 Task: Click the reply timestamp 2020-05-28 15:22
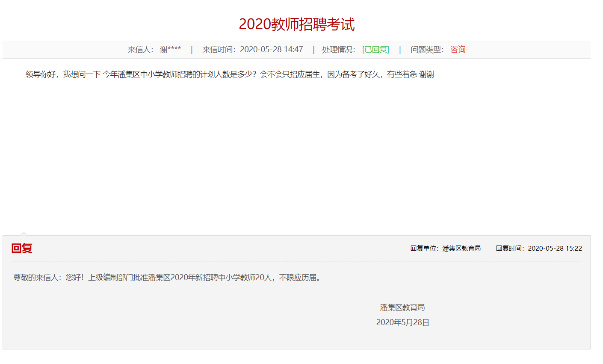(x=555, y=249)
